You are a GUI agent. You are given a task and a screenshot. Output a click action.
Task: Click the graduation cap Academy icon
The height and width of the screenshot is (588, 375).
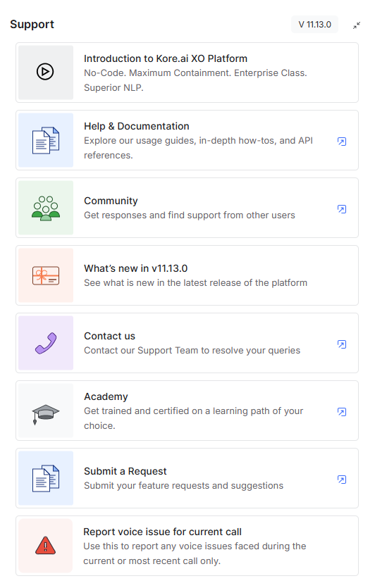[x=46, y=414]
